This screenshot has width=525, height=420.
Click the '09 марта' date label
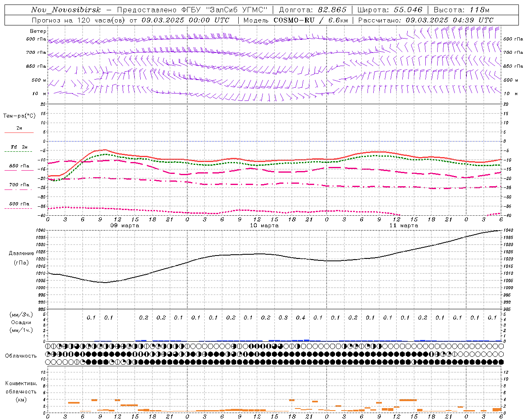(125, 226)
